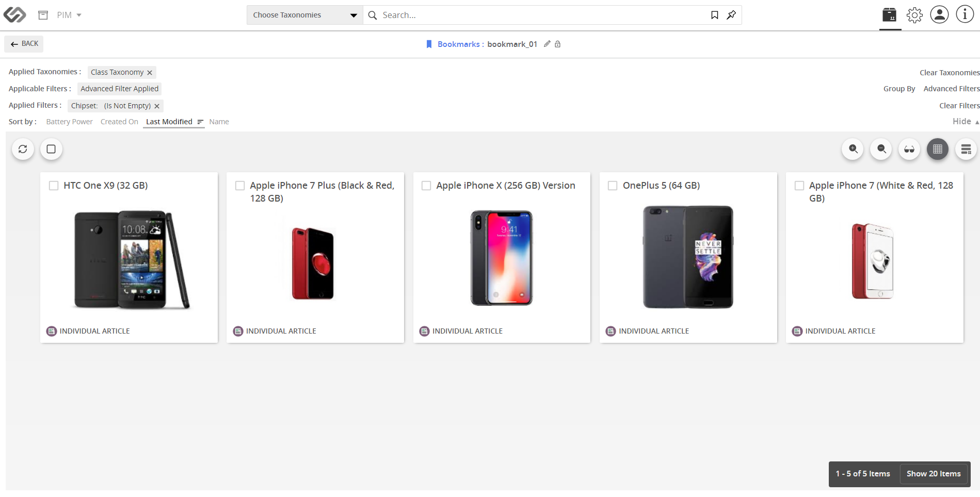Open the information icon
This screenshot has width=980, height=497.
pos(965,14)
